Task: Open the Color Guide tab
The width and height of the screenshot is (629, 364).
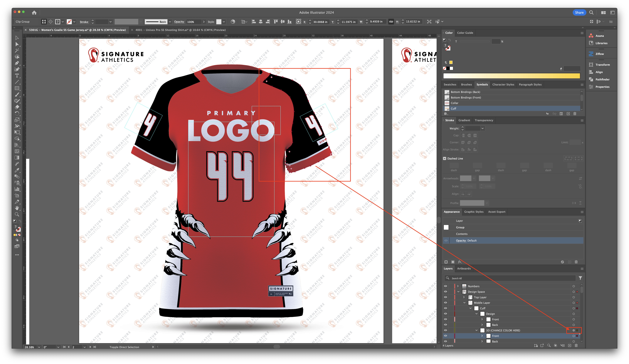Action: 465,33
